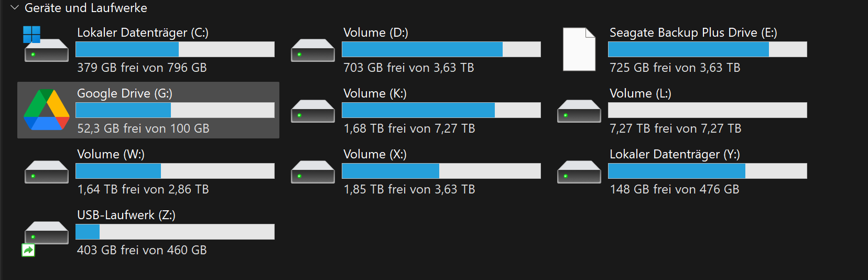Click the Google Drive (G:) label text
This screenshot has width=868, height=280.
click(125, 93)
